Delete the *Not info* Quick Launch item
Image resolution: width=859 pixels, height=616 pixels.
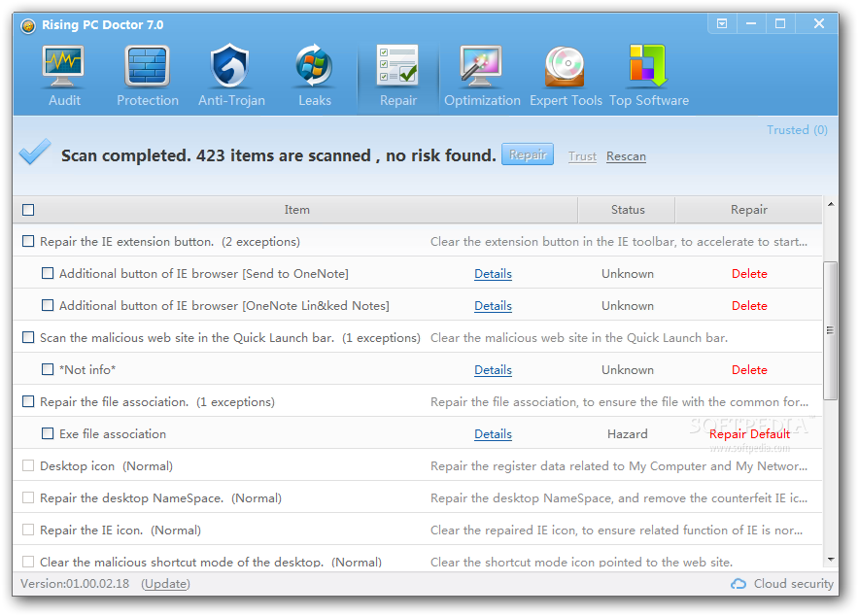749,370
